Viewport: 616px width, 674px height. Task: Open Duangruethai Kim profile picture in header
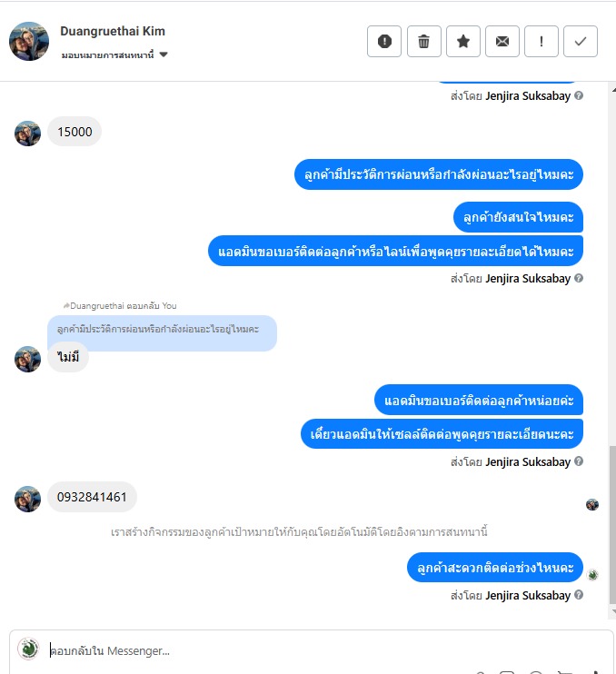click(x=29, y=41)
